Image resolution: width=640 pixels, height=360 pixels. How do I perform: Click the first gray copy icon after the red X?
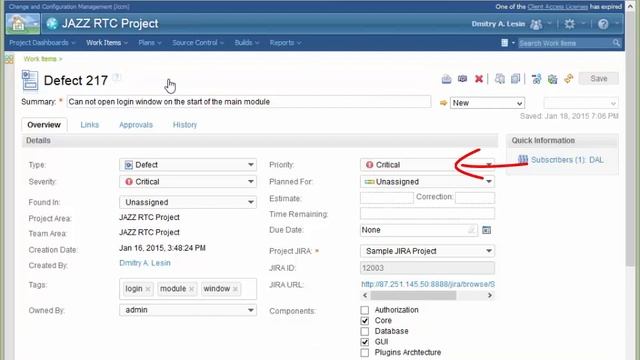click(500, 79)
